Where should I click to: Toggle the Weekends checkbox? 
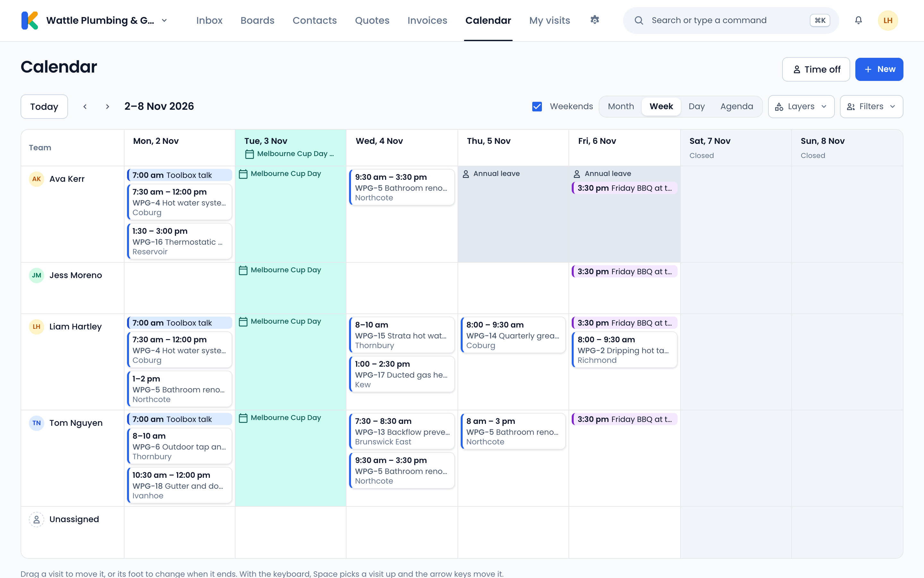537,106
